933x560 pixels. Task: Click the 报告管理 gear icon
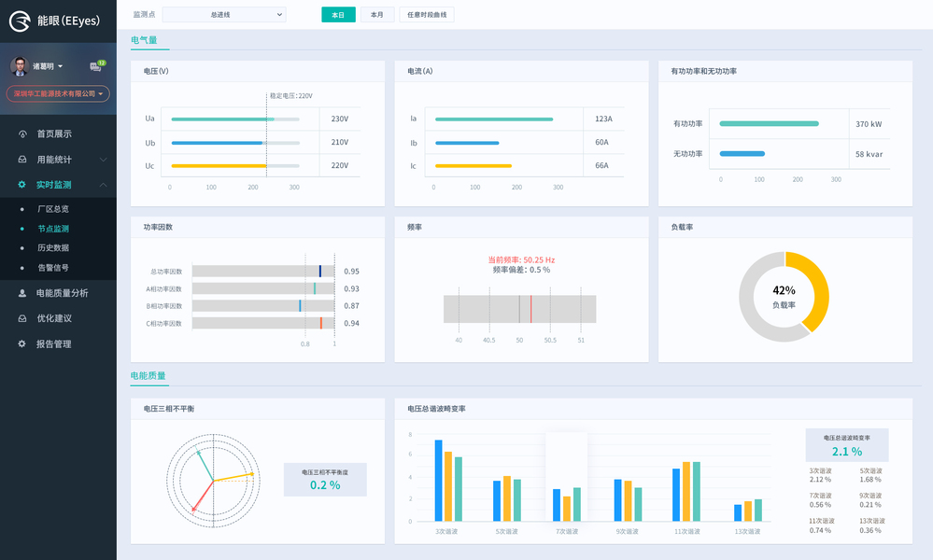click(22, 343)
